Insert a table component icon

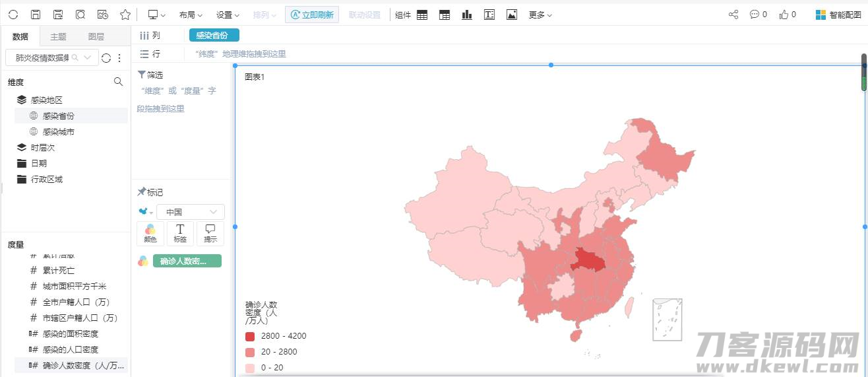(x=423, y=15)
